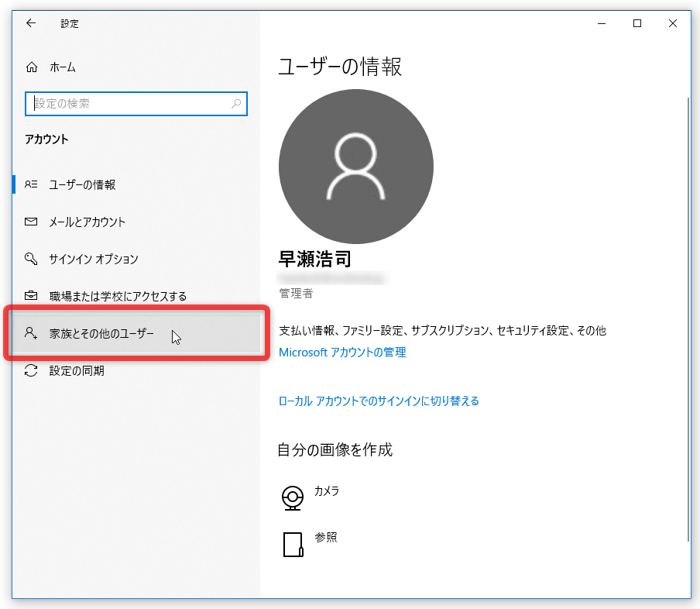This screenshot has height=609, width=700.
Task: Click the back arrow icon
Action: 31,22
